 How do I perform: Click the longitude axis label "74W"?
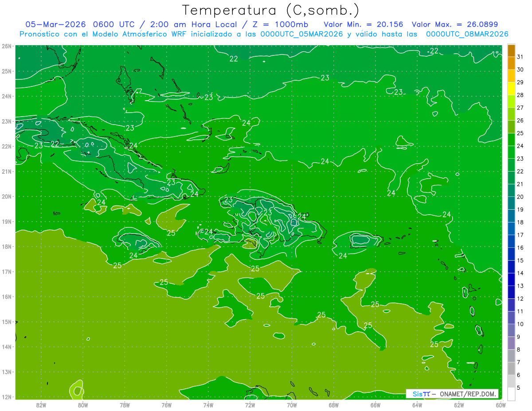pyautogui.click(x=208, y=404)
